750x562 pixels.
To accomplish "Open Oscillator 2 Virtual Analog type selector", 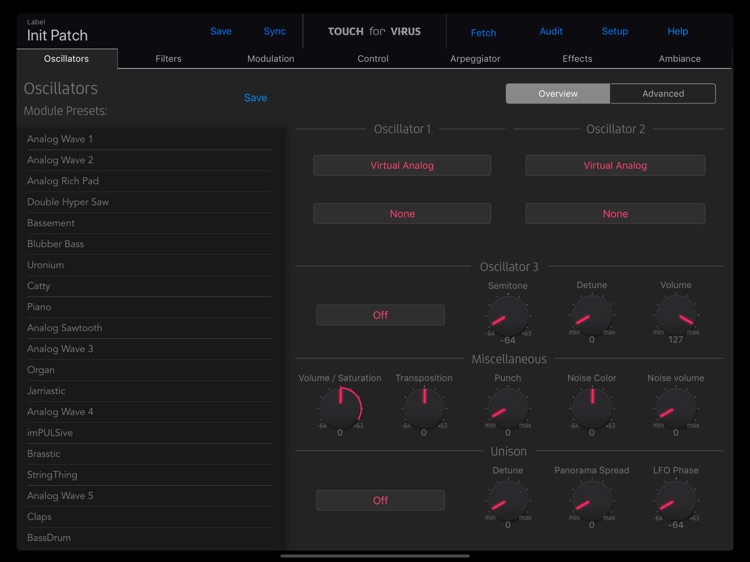I will pos(615,165).
